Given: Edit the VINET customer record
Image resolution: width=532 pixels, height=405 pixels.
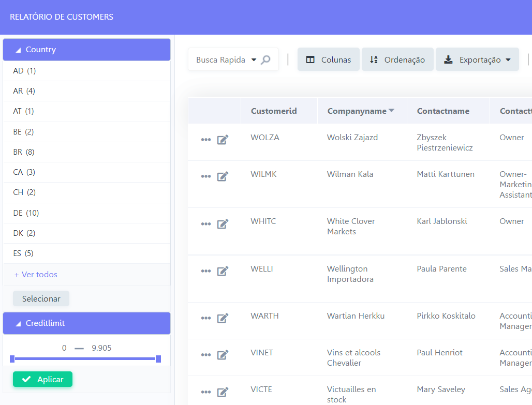Looking at the screenshot, I should (x=223, y=354).
